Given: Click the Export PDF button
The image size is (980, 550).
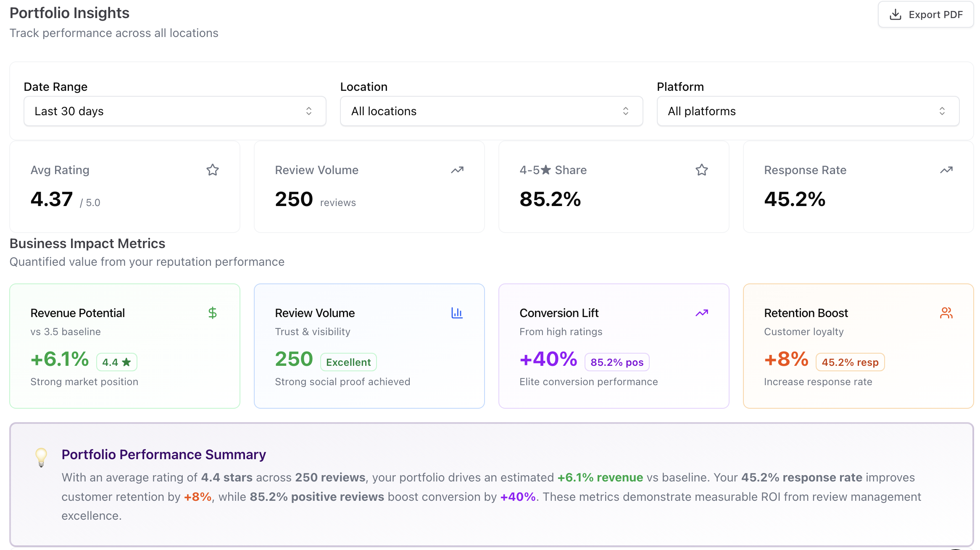Looking at the screenshot, I should [926, 15].
